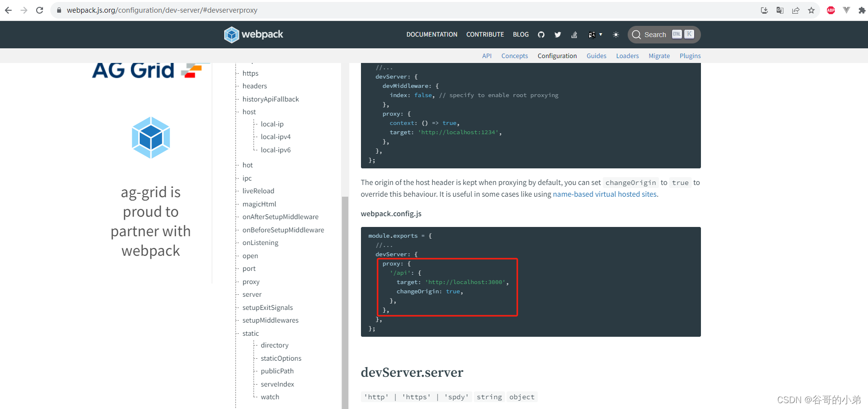The height and width of the screenshot is (409, 868).
Task: Jump to open in sidebar
Action: [x=250, y=256]
